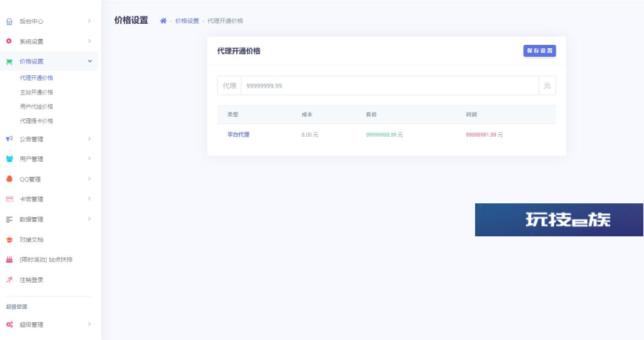Open the 代理提卡价格 submenu item
The width and height of the screenshot is (644, 340).
click(x=36, y=121)
